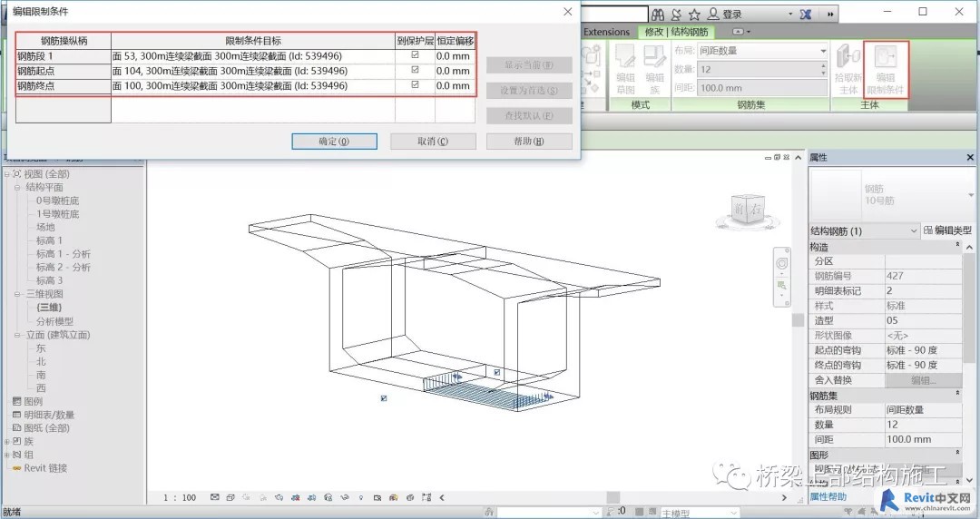Open the 0号墩桩底 plan view
Image resolution: width=980 pixels, height=519 pixels.
57,201
